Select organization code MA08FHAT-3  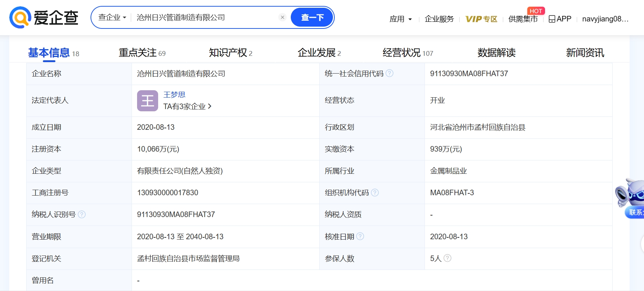(x=452, y=193)
